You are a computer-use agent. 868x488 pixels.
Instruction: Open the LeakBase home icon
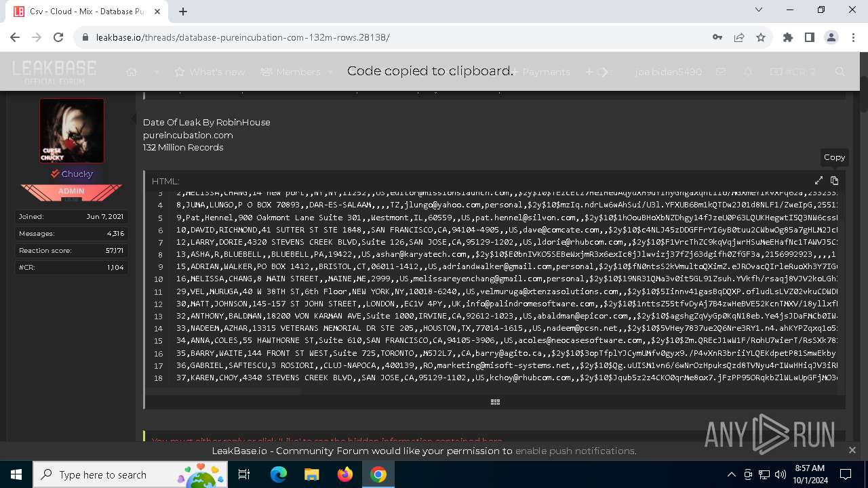pyautogui.click(x=132, y=72)
